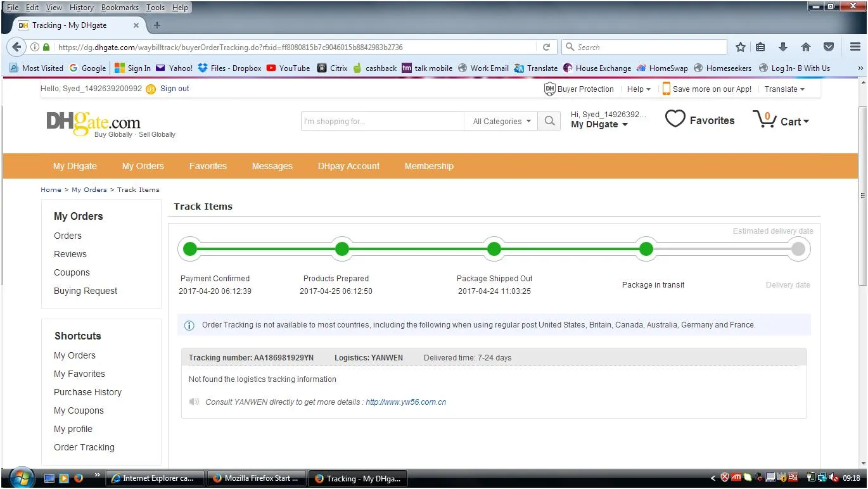Go to Firefox home page icon

pos(806,47)
